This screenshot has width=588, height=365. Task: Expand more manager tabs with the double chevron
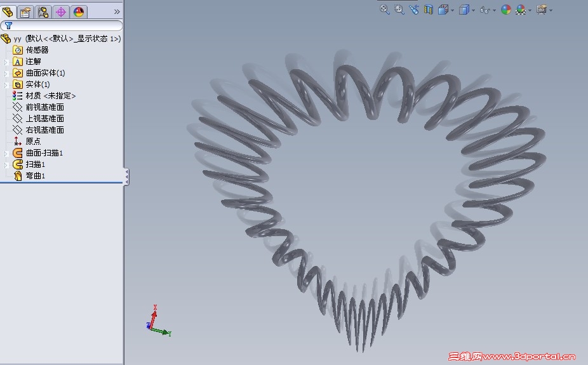coord(117,11)
